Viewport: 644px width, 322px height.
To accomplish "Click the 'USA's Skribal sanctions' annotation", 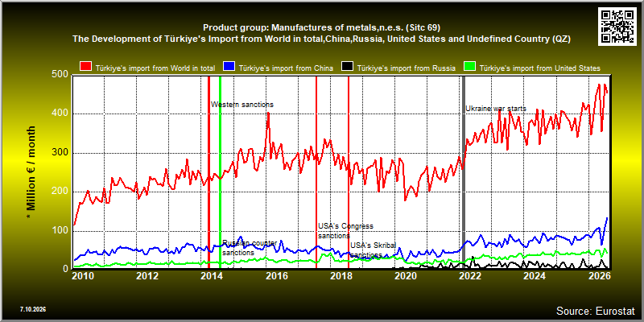I will (x=373, y=250).
